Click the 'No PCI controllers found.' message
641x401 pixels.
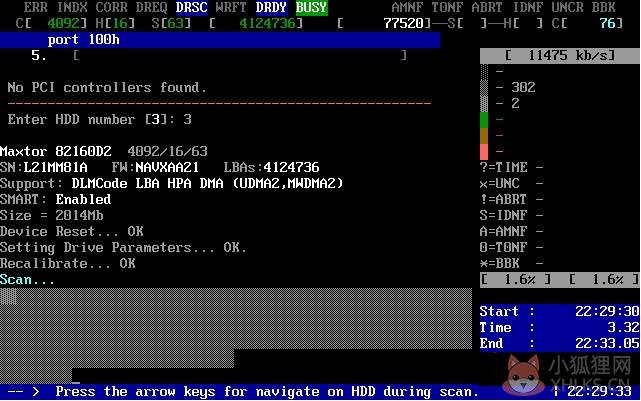tap(107, 87)
